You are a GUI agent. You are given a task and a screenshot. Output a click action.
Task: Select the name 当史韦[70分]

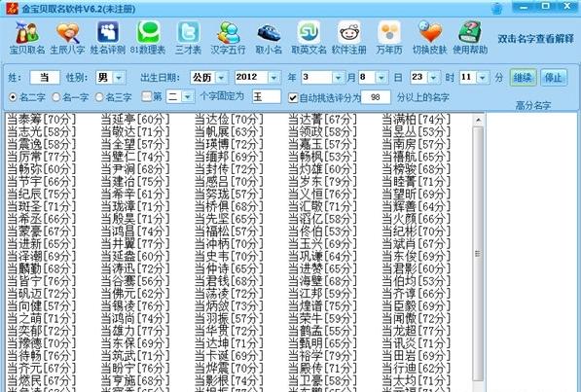pos(229,257)
